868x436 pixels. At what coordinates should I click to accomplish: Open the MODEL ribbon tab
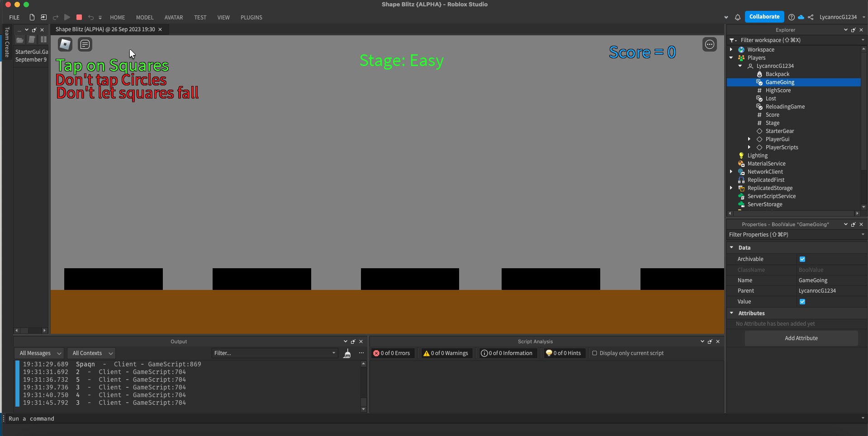(x=145, y=18)
